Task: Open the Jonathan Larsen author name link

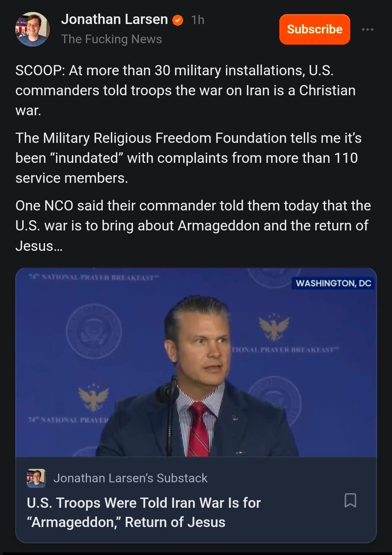Action: tap(114, 19)
